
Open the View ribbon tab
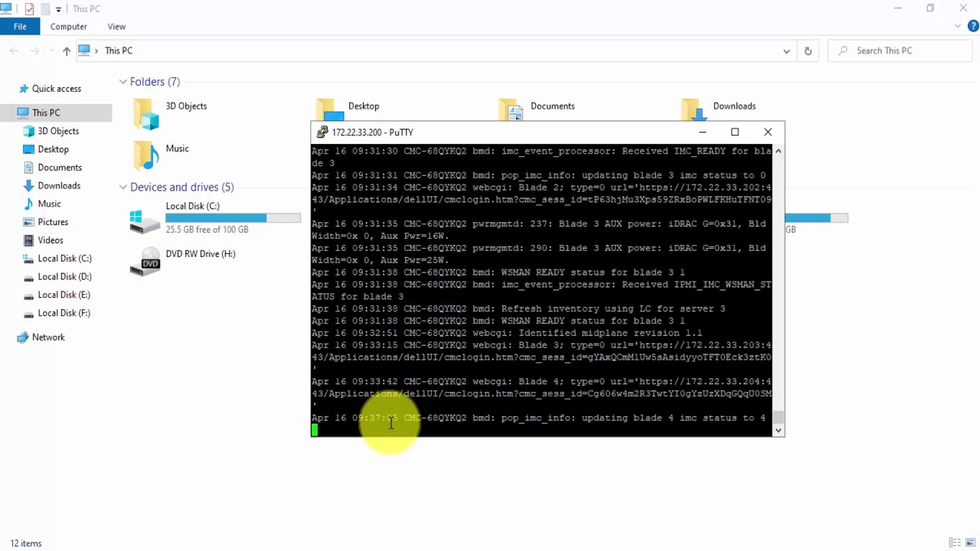116,26
